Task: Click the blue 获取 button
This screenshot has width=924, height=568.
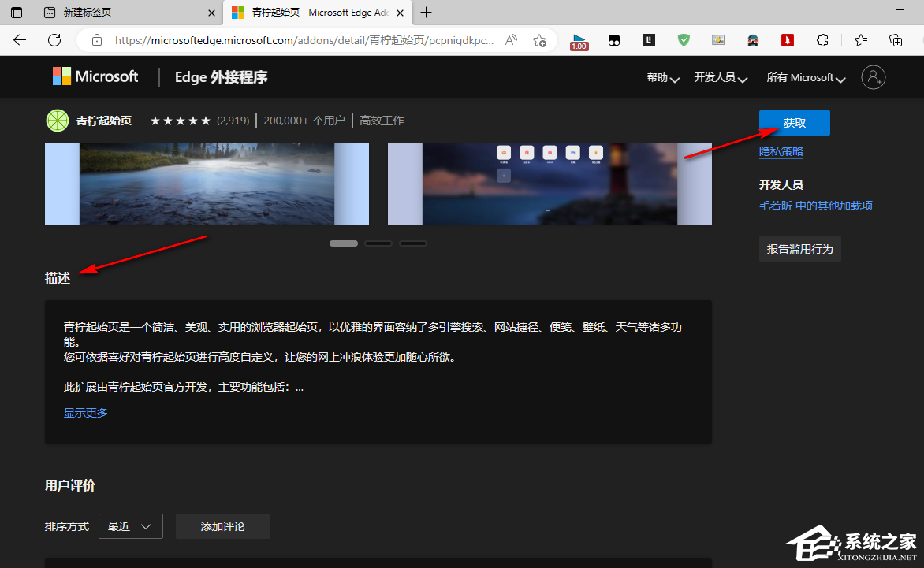Action: [794, 122]
